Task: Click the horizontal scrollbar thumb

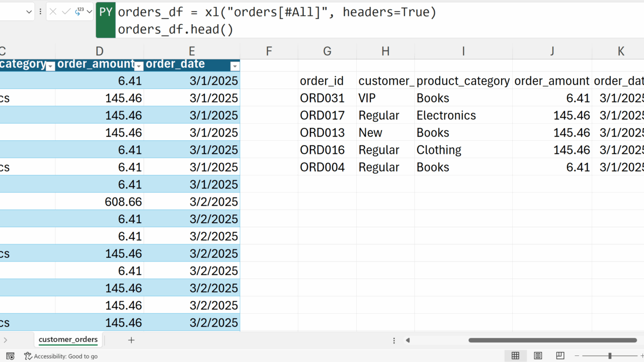Action: pyautogui.click(x=552, y=340)
